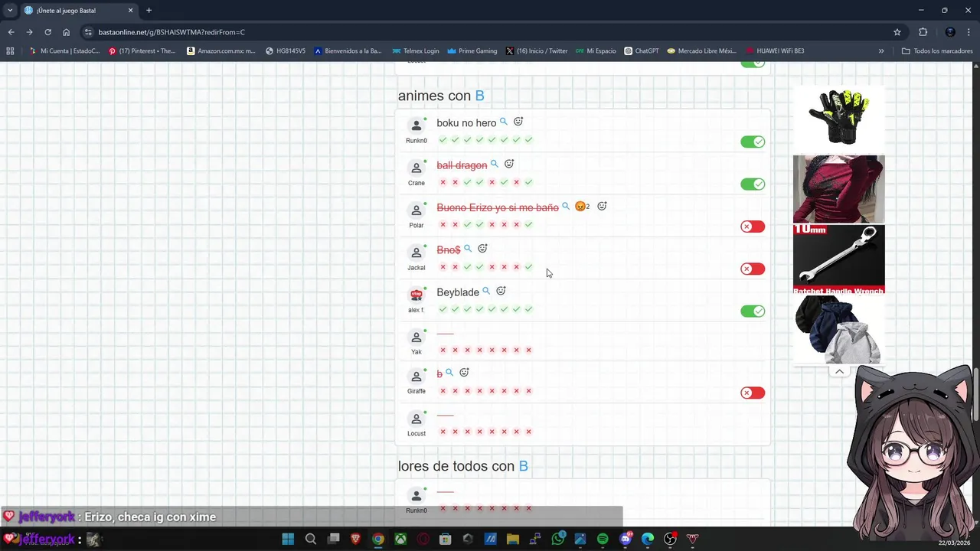Image resolution: width=980 pixels, height=551 pixels.
Task: Click the 'lores de todos con B' heading
Action: 462,466
